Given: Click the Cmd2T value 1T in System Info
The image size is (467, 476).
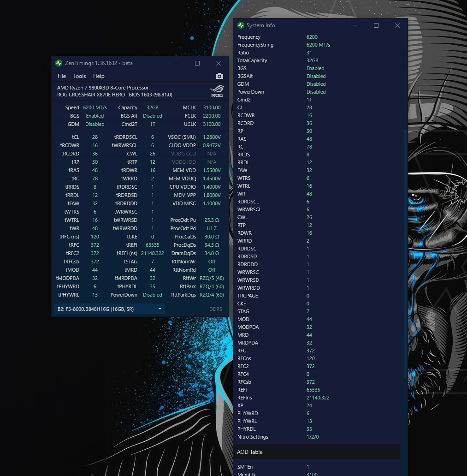Looking at the screenshot, I should [309, 100].
